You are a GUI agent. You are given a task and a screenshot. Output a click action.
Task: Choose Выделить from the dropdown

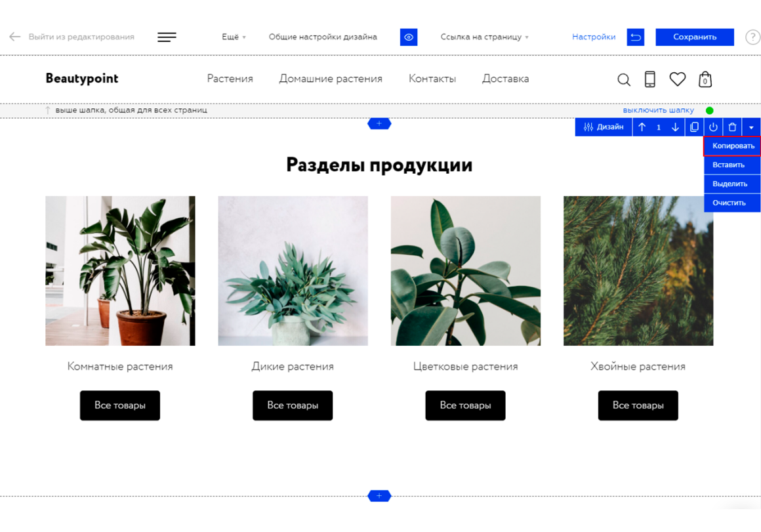732,184
